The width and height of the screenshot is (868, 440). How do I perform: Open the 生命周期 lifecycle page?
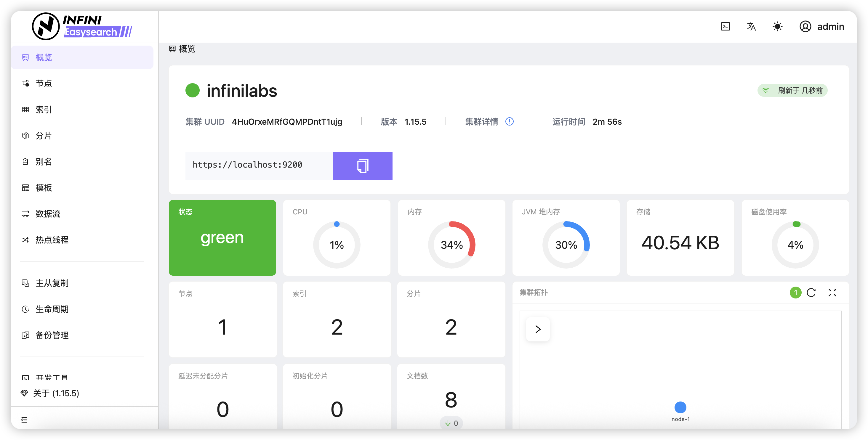[x=82, y=309]
